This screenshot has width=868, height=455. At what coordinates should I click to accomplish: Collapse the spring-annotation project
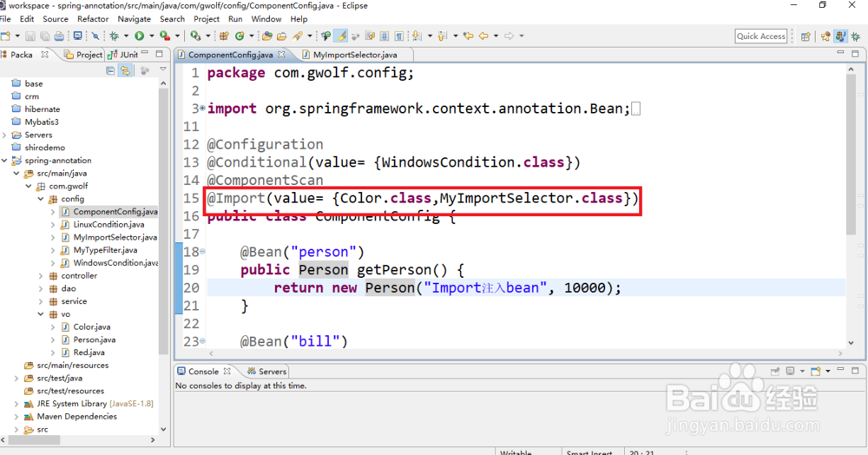[x=4, y=161]
